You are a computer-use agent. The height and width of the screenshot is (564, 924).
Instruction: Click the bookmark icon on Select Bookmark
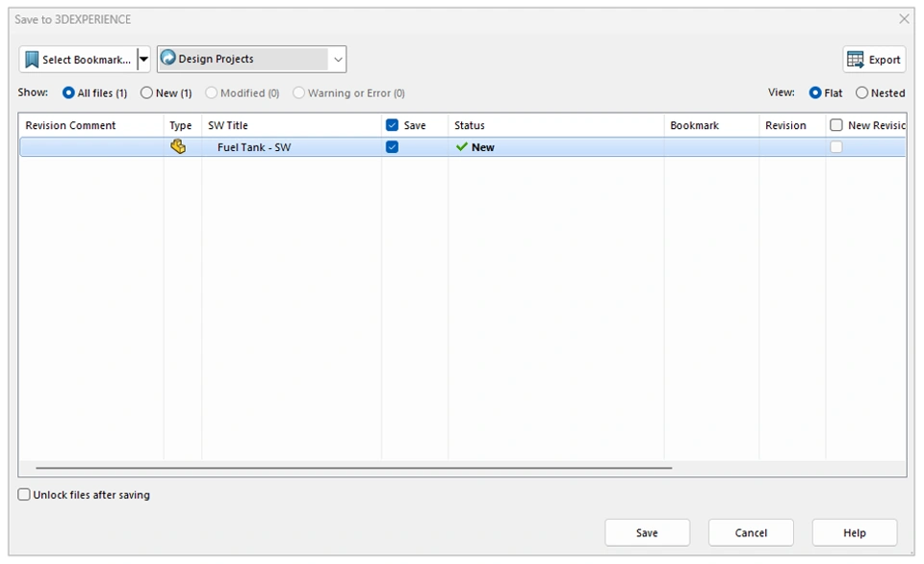[x=32, y=60]
